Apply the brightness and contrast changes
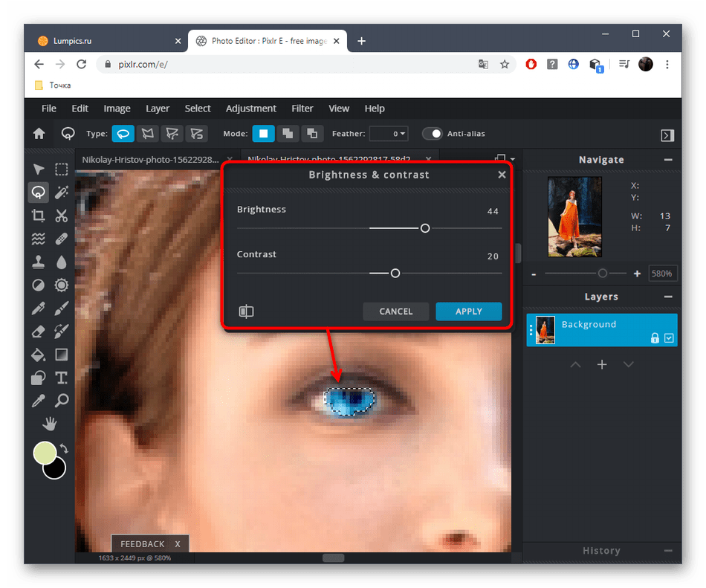 click(x=468, y=311)
